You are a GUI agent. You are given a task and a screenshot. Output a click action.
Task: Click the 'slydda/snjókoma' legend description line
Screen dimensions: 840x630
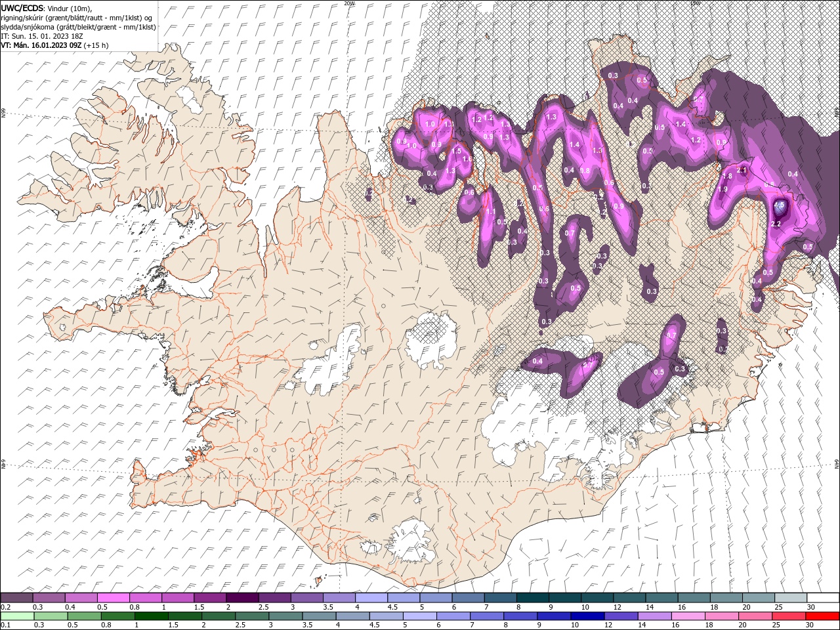click(78, 27)
